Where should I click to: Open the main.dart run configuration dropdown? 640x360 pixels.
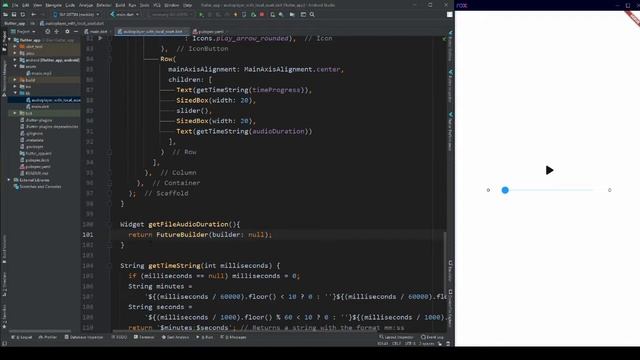(x=124, y=14)
